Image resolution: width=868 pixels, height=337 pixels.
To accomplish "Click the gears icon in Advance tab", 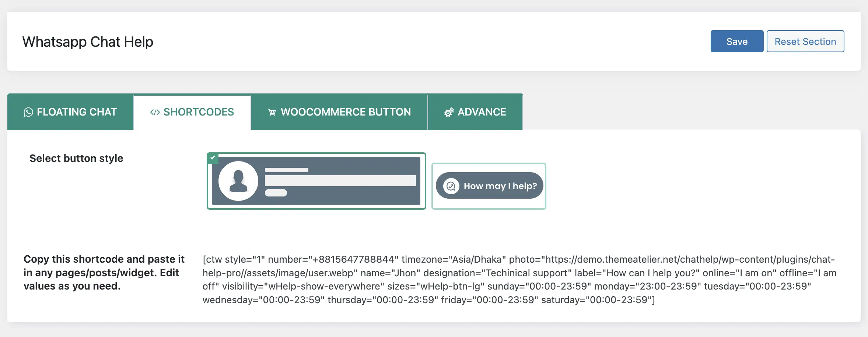I will tap(449, 112).
